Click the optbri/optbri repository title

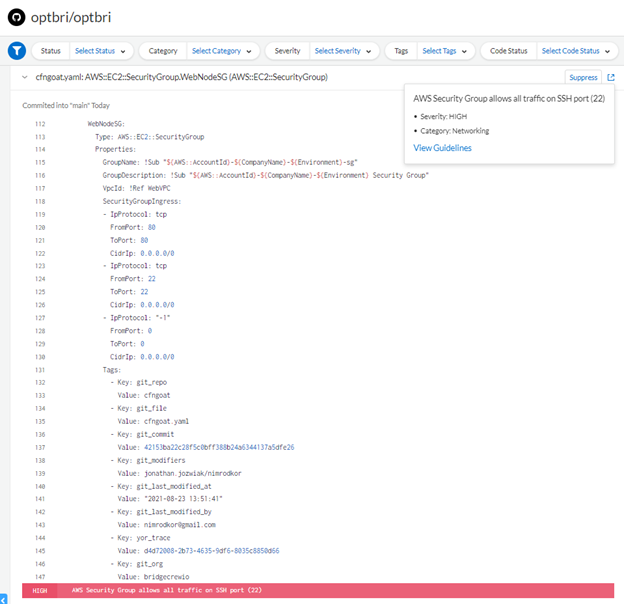[74, 17]
